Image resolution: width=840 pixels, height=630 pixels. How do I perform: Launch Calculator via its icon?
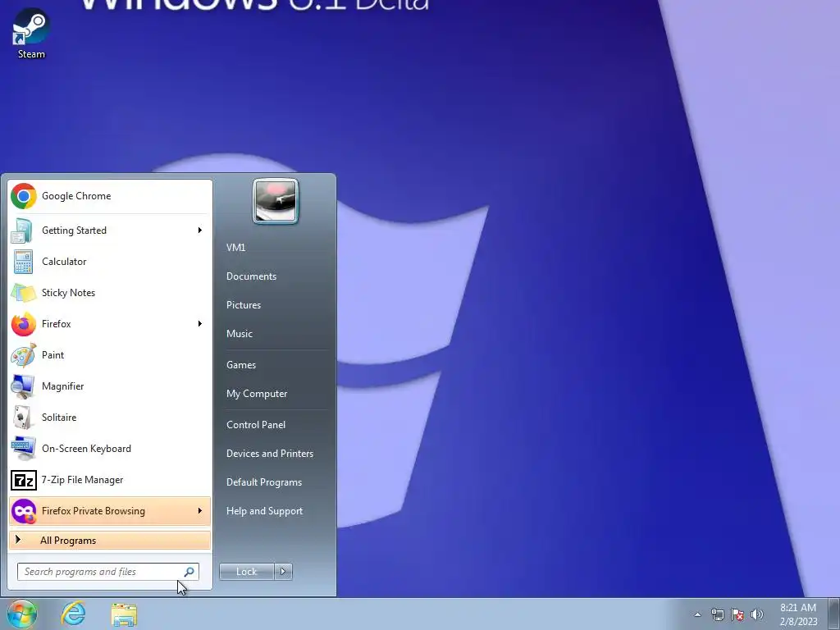[x=23, y=262]
